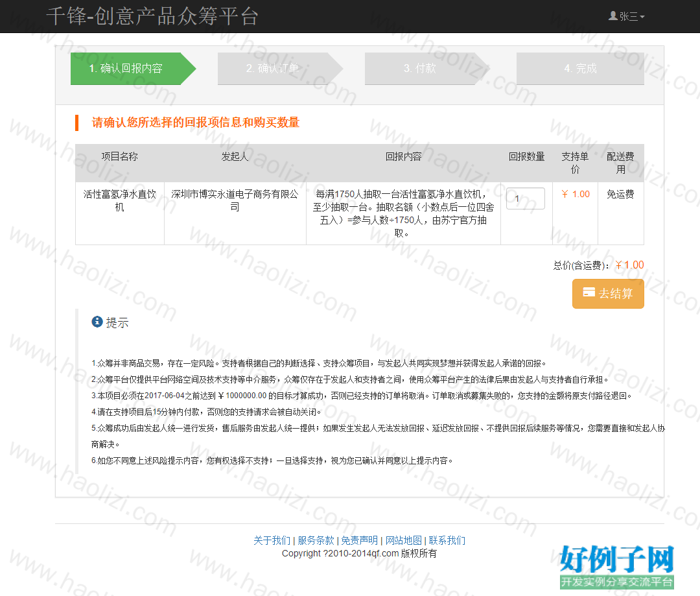Click tip 2 about 众筹平台仅提供平台网络空间
This screenshot has width=700, height=596.
[x=350, y=380]
